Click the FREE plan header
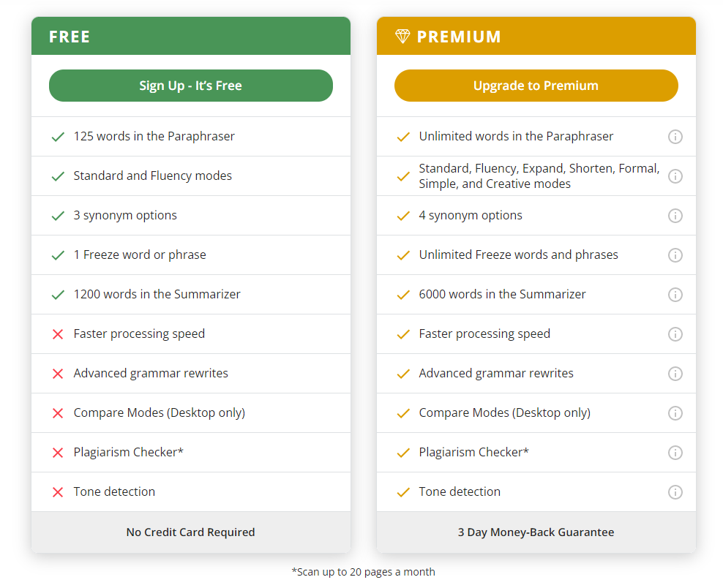The image size is (723, 588). point(70,37)
